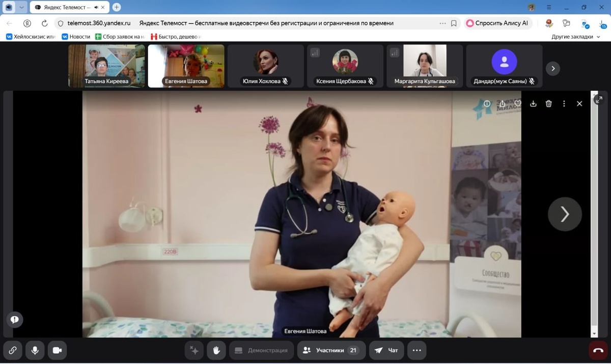Start screen sharing with Демонстрация
Viewport: 611px width, 364px height.
pos(262,350)
